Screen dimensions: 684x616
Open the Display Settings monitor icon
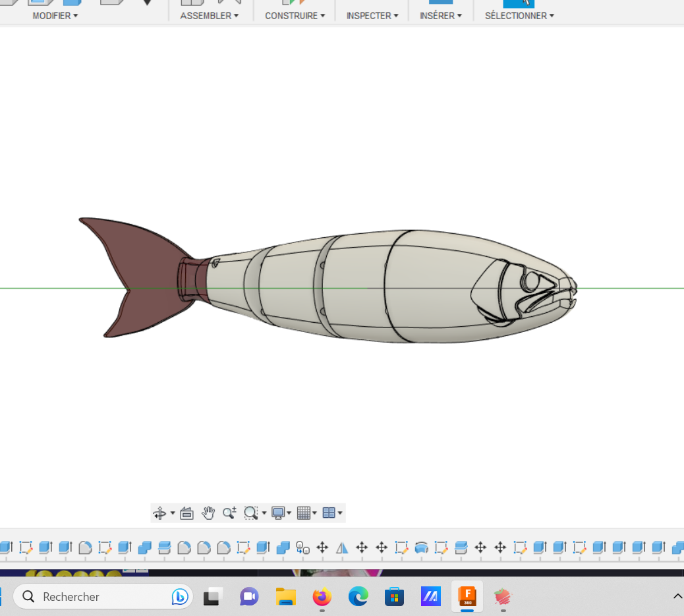pos(278,513)
